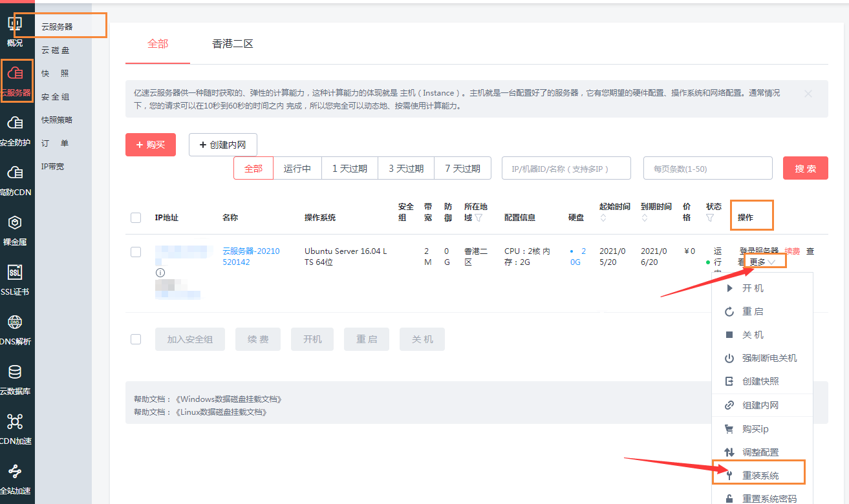Switch to the 全部 tab

(158, 44)
